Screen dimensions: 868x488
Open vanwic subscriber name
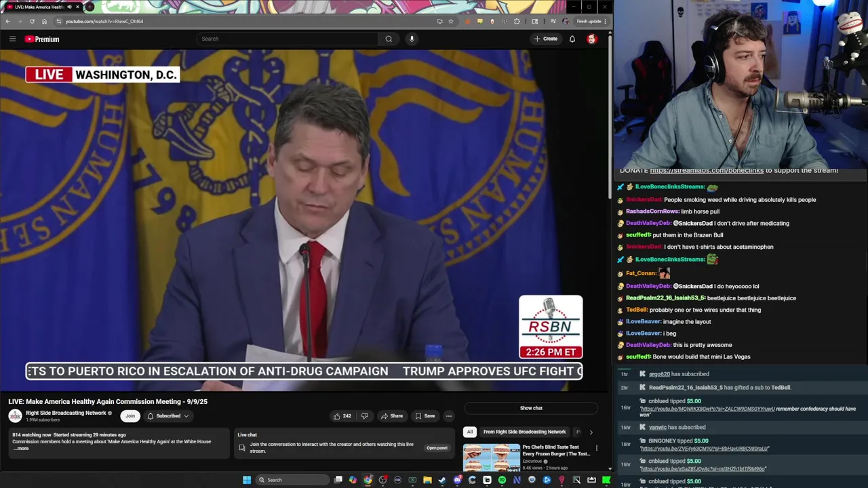pyautogui.click(x=658, y=428)
